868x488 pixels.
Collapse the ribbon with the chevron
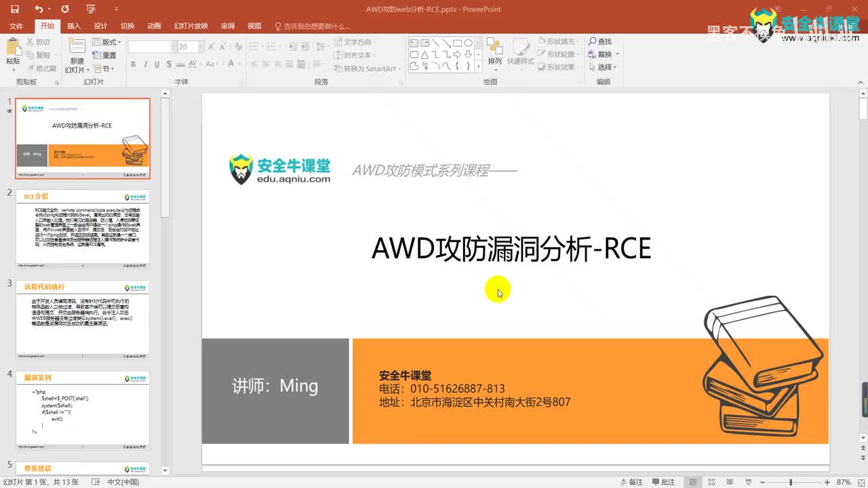[859, 82]
